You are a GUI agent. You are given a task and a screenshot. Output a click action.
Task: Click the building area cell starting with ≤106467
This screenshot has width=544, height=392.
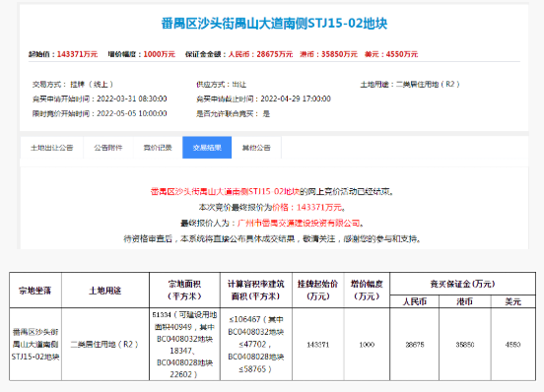pos(256,344)
